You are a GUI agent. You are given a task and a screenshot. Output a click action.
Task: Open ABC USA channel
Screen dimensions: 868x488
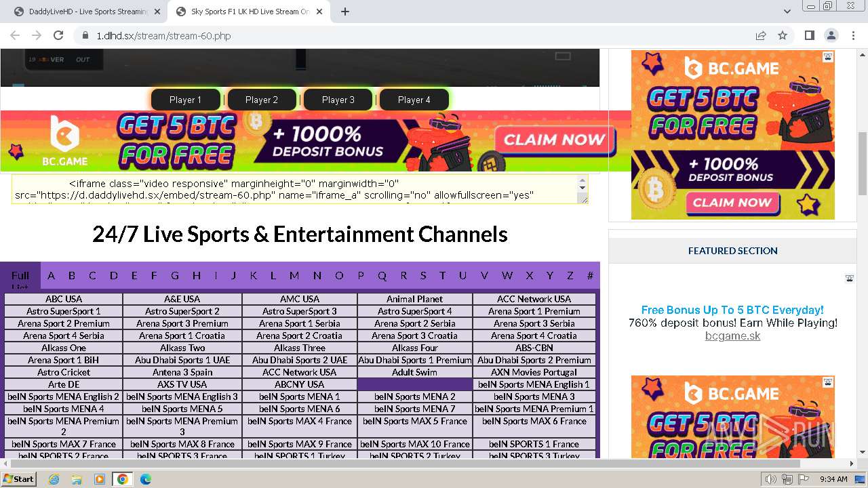click(x=64, y=299)
